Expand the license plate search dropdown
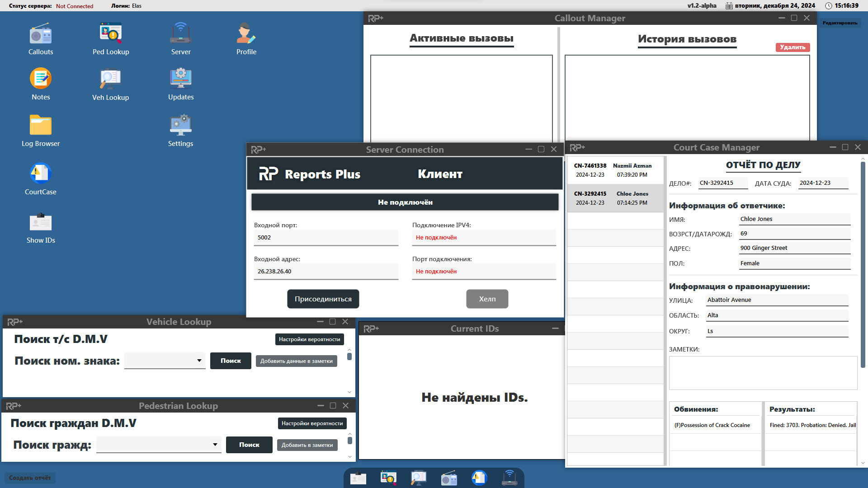Image resolution: width=868 pixels, height=488 pixels. pos(199,361)
